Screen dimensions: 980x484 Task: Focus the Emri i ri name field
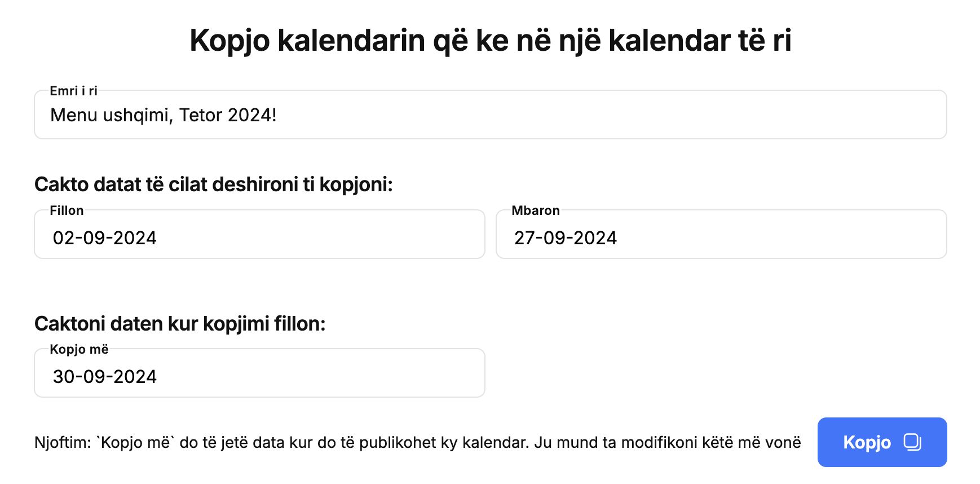pyautogui.click(x=490, y=115)
